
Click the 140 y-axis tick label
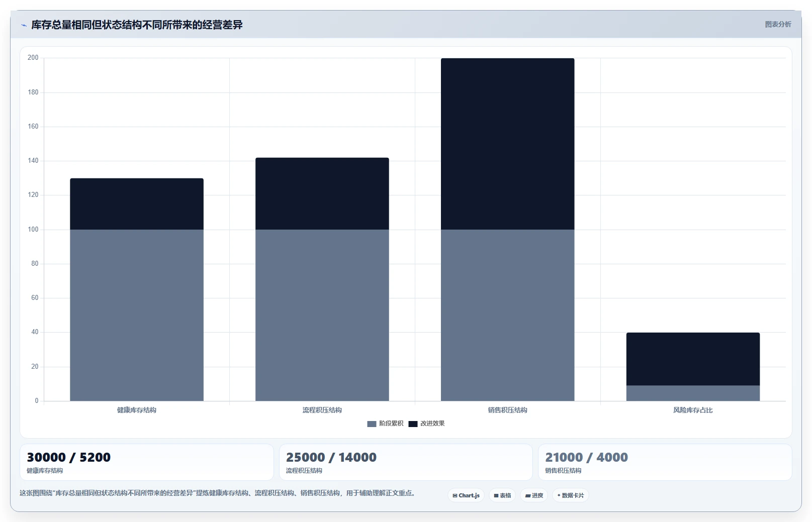click(33, 161)
